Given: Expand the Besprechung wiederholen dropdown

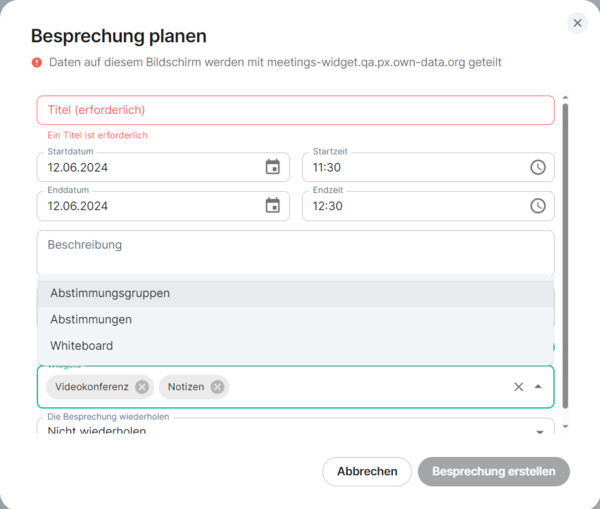Looking at the screenshot, I should [539, 431].
